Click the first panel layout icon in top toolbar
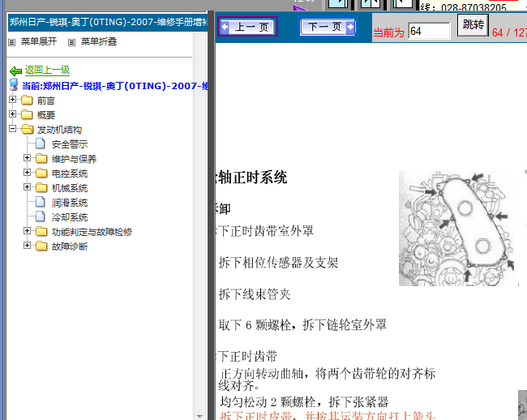 tap(338, 4)
